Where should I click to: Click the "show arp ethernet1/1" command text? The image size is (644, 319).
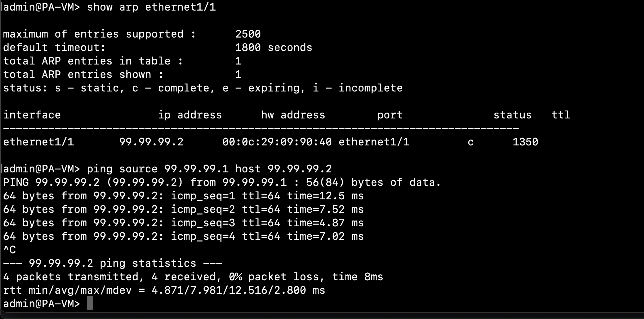[151, 7]
